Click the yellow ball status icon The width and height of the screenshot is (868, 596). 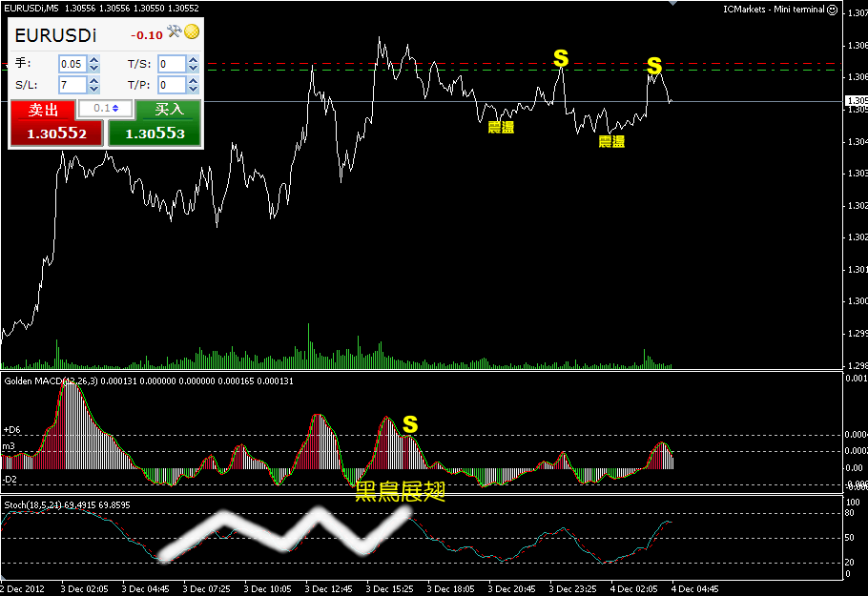pyautogui.click(x=192, y=31)
